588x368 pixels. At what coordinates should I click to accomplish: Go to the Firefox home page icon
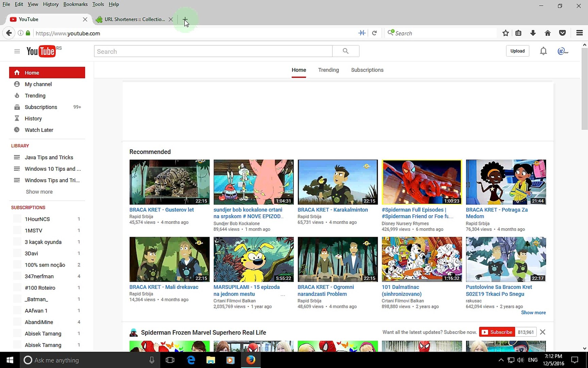(548, 33)
